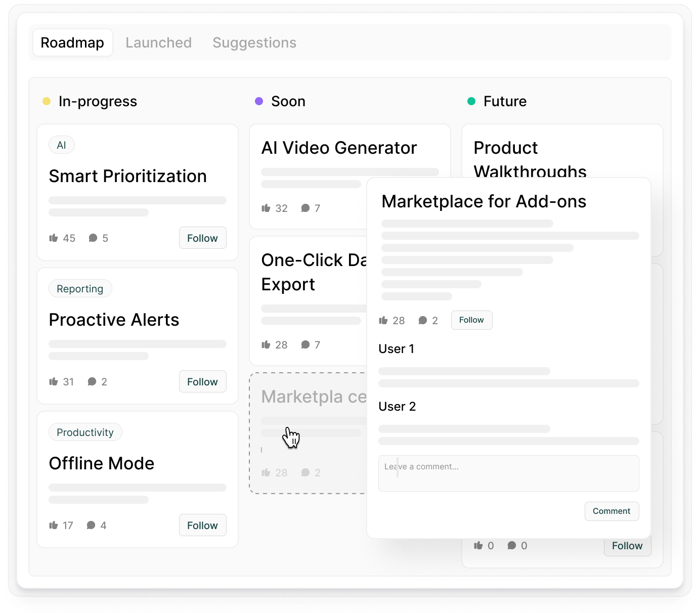The height and width of the screenshot is (613, 700).
Task: Click thumbs up on One-Click Data Export
Action: [266, 344]
